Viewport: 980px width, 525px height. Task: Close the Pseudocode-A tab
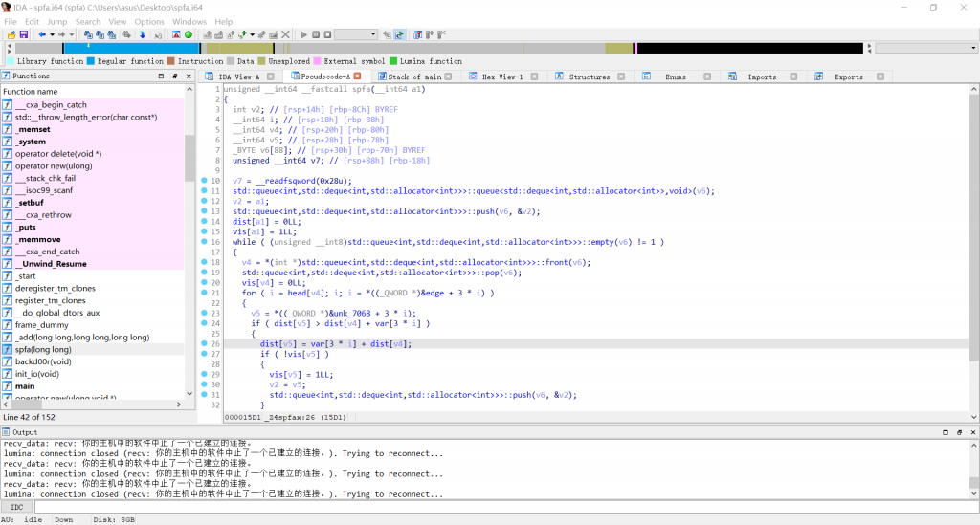[358, 77]
